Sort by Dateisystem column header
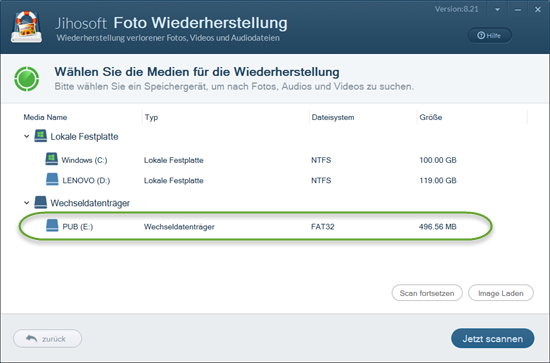 [333, 117]
